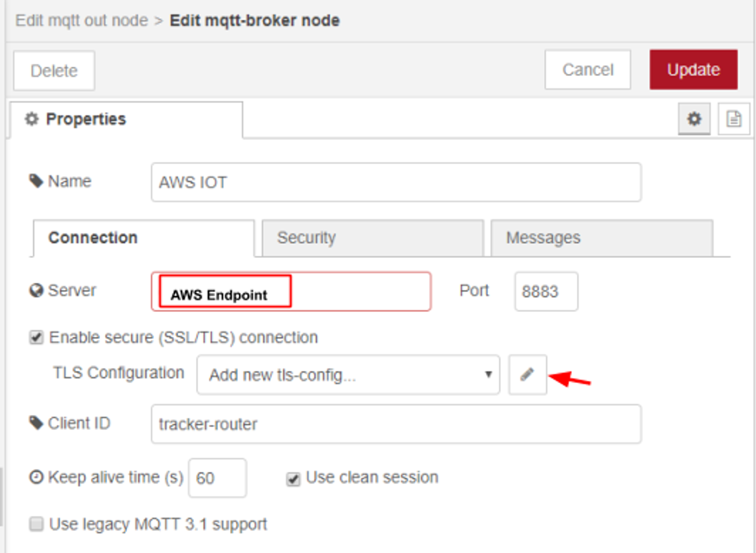Image resolution: width=756 pixels, height=553 pixels.
Task: Cancel editing the mqtt-broker node
Action: (587, 69)
